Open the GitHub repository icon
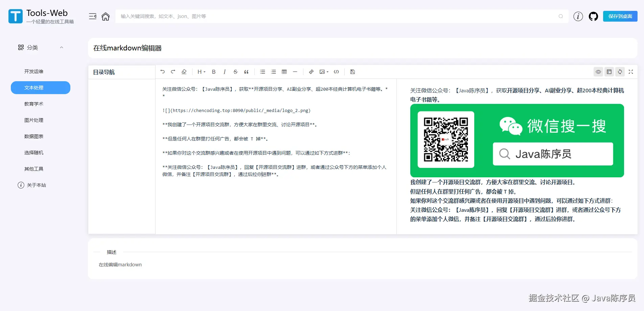The width and height of the screenshot is (644, 311). coord(593,16)
